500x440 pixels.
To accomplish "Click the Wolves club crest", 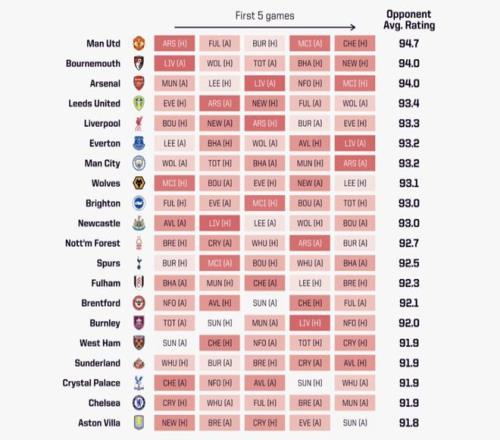I will tap(139, 183).
